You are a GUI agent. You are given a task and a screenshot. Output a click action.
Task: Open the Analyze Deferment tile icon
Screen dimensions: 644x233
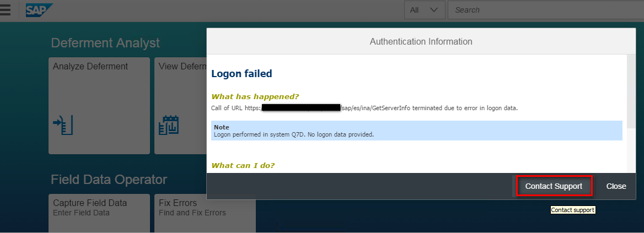(63, 126)
